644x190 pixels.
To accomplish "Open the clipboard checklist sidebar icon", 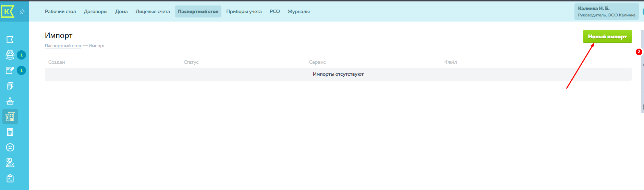I will pos(10,178).
